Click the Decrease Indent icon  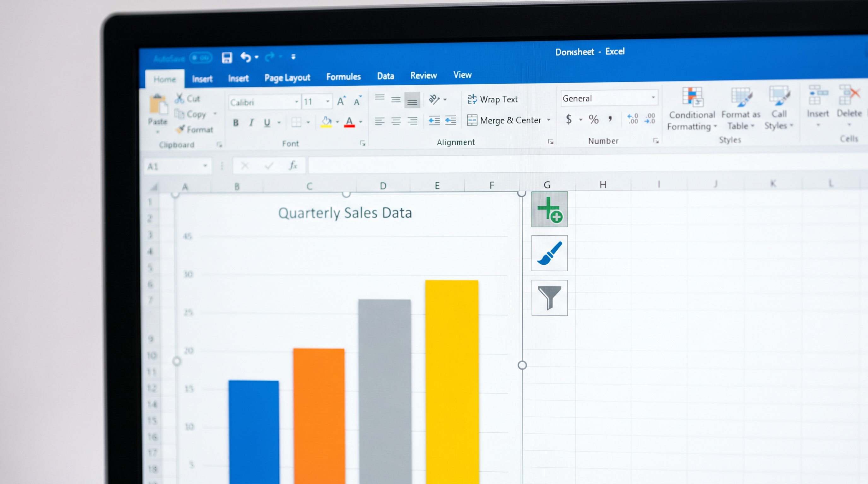click(434, 120)
